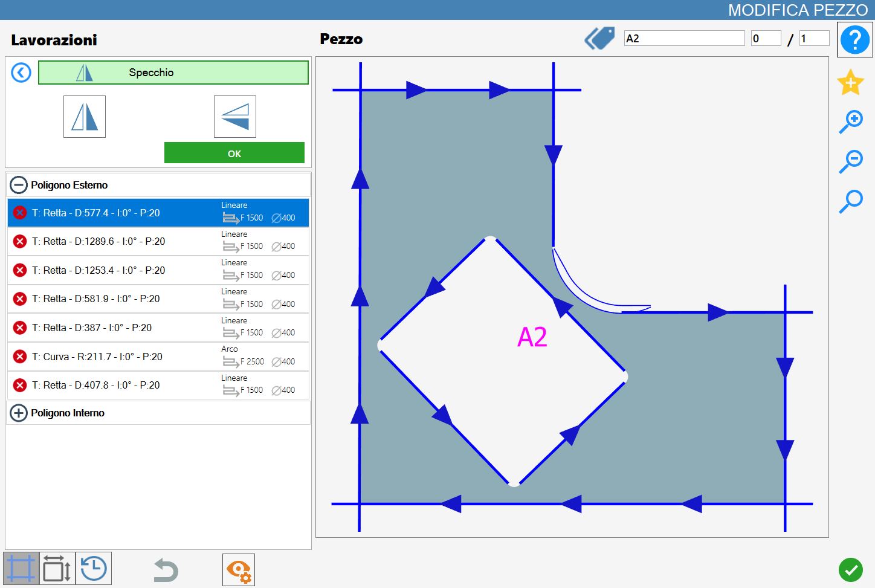Select row T: Retta - D:581.9
This screenshot has width=875, height=588.
click(158, 299)
